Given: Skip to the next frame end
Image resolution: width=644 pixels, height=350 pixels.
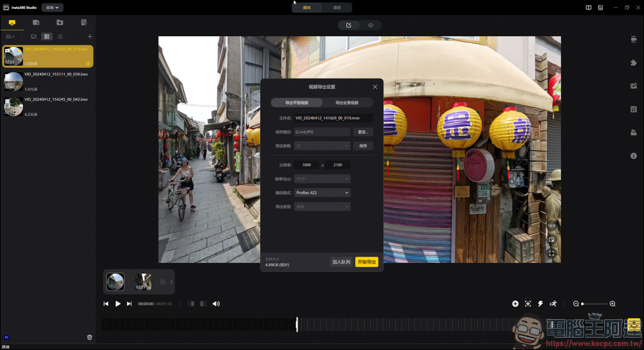Looking at the screenshot, I should tap(129, 304).
